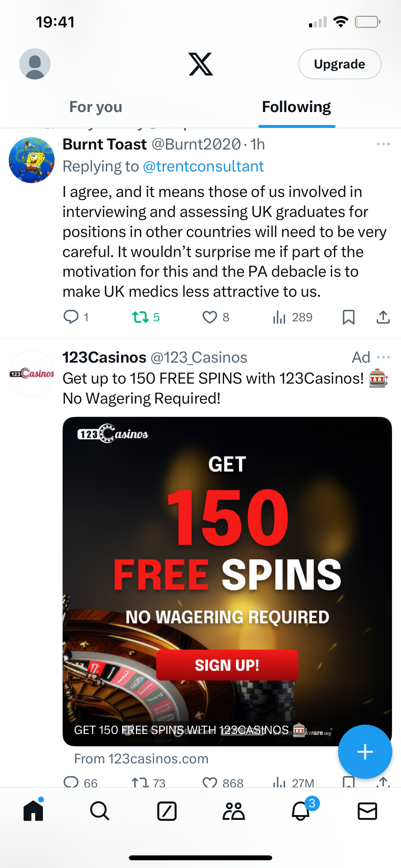401x868 pixels.
Task: Open Grok slash icon in bottom bar
Action: pos(167,811)
